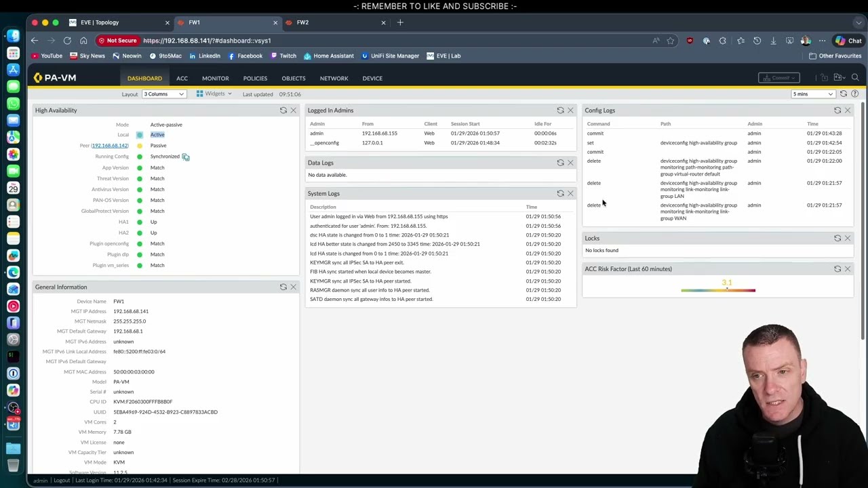Open the EVE | Lab bookmark

click(x=443, y=56)
